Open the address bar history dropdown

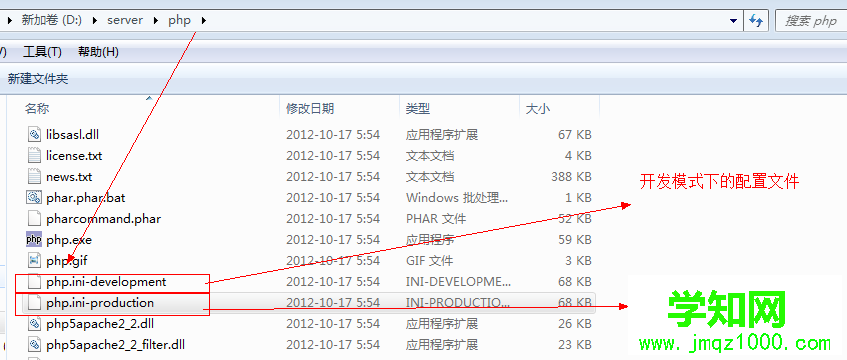click(x=733, y=21)
